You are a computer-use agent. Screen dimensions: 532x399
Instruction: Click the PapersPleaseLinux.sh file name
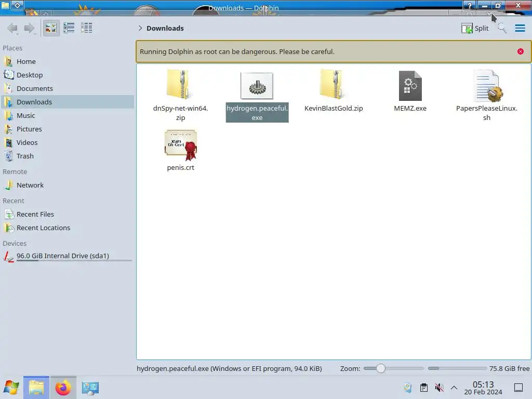click(486, 113)
